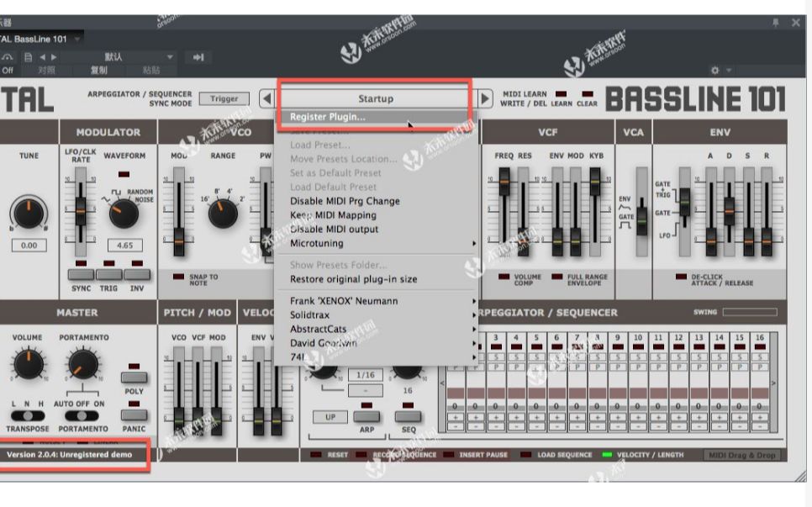Turn the VCO RANGE knob
Viewport: 812px width, 507px height.
(x=223, y=214)
